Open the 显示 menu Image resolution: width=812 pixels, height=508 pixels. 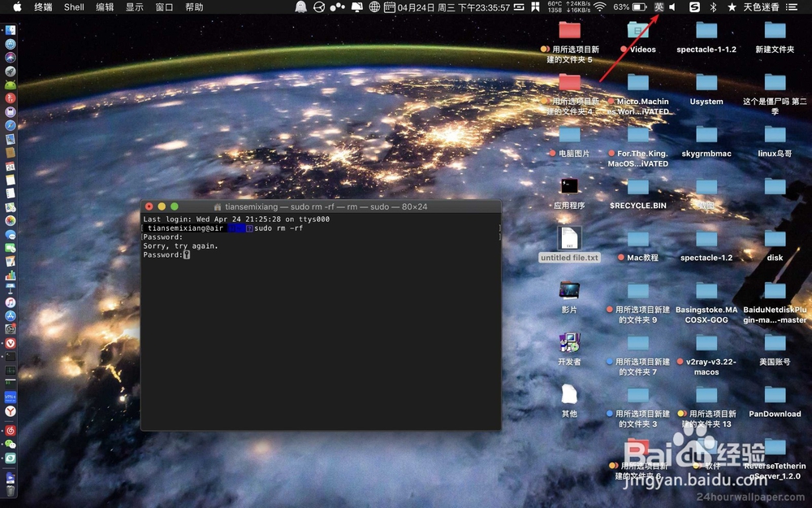(x=134, y=7)
